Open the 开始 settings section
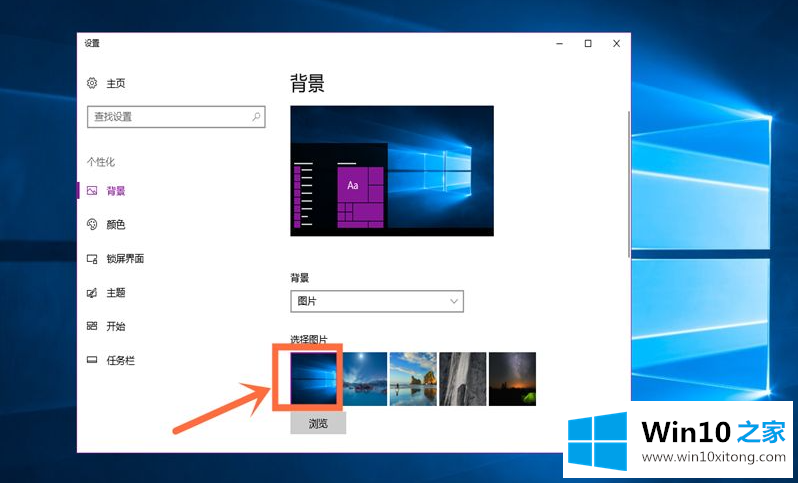798x483 pixels. click(116, 326)
